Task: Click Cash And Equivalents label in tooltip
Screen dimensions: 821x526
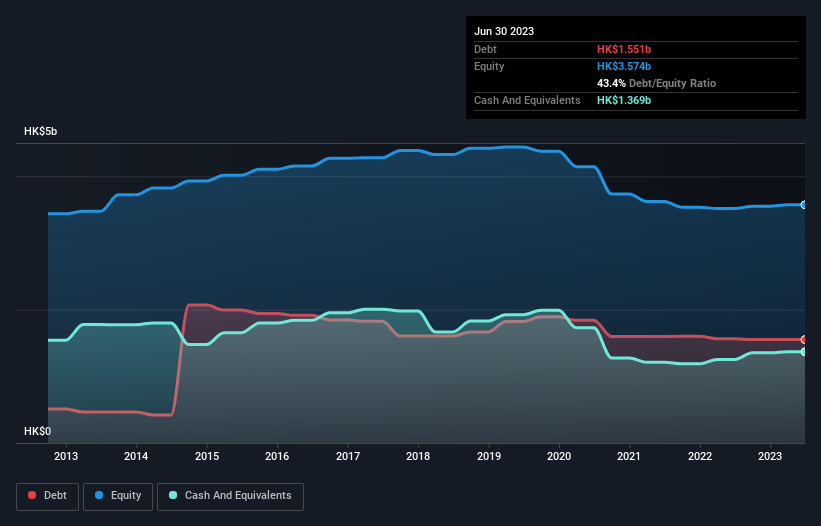Action: click(x=527, y=100)
